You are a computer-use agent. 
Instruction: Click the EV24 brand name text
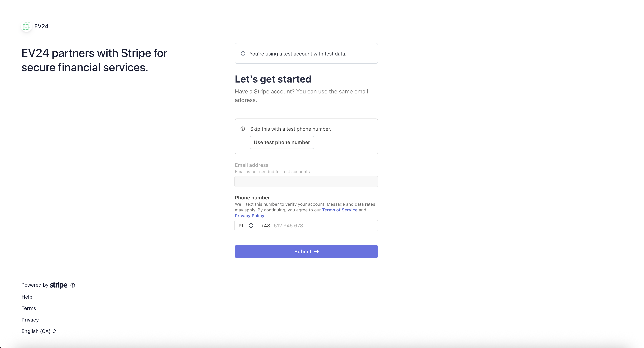[x=41, y=26]
